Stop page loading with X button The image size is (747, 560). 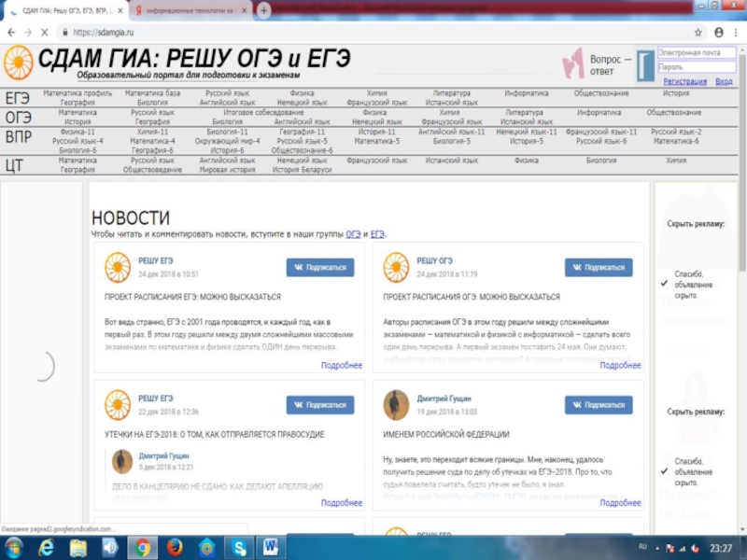pyautogui.click(x=44, y=33)
